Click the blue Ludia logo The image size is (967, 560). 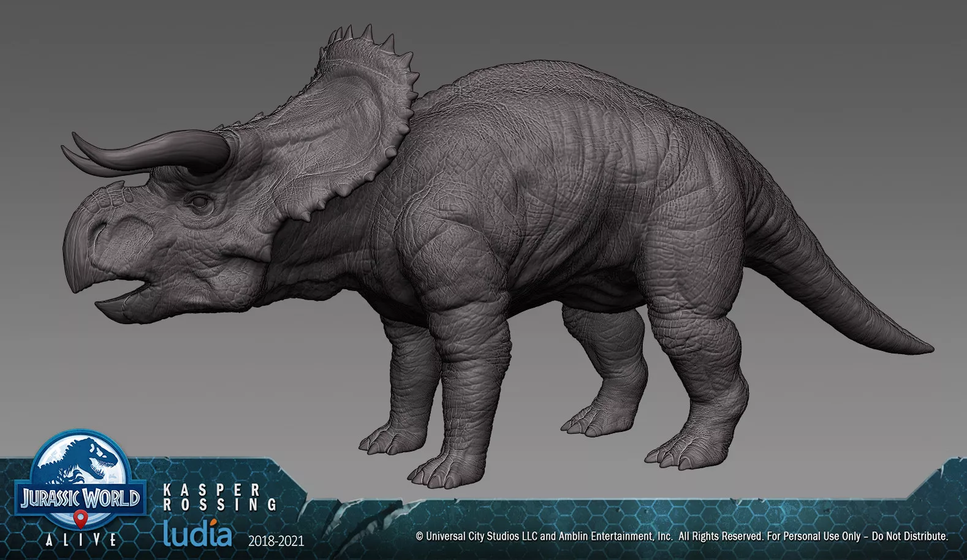[x=197, y=532]
